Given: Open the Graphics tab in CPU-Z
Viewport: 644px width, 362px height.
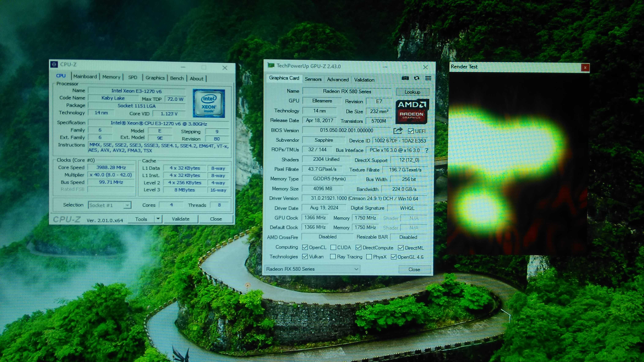Looking at the screenshot, I should point(155,78).
